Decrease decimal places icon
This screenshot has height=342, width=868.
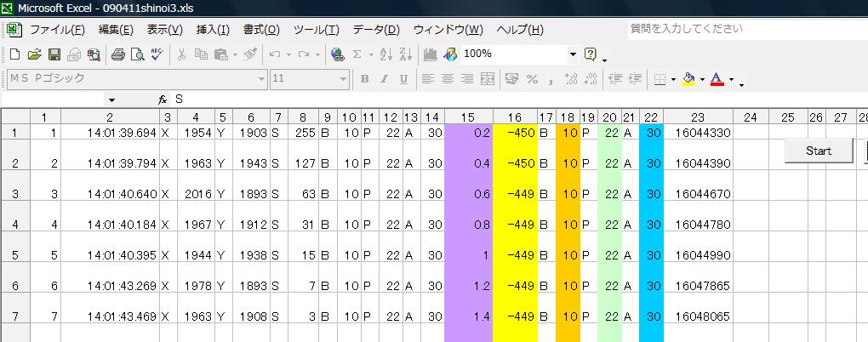coord(591,79)
